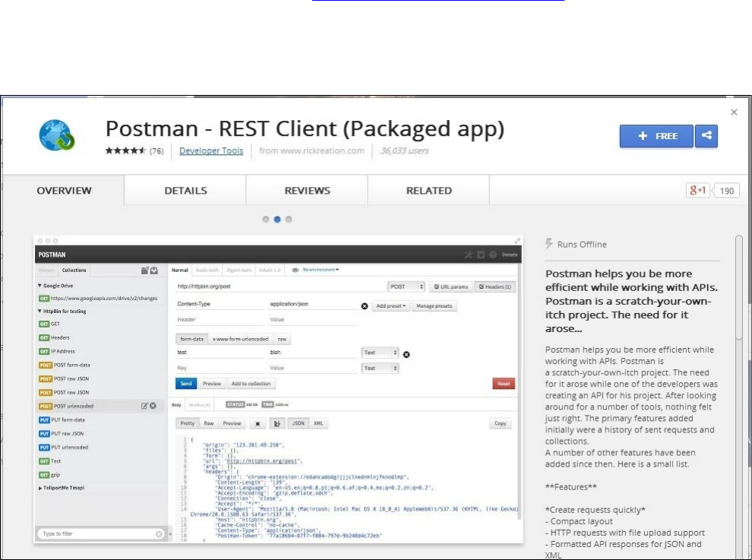This screenshot has width=752, height=560.
Task: Select x-www-form-urlencoded body type
Action: (x=240, y=339)
